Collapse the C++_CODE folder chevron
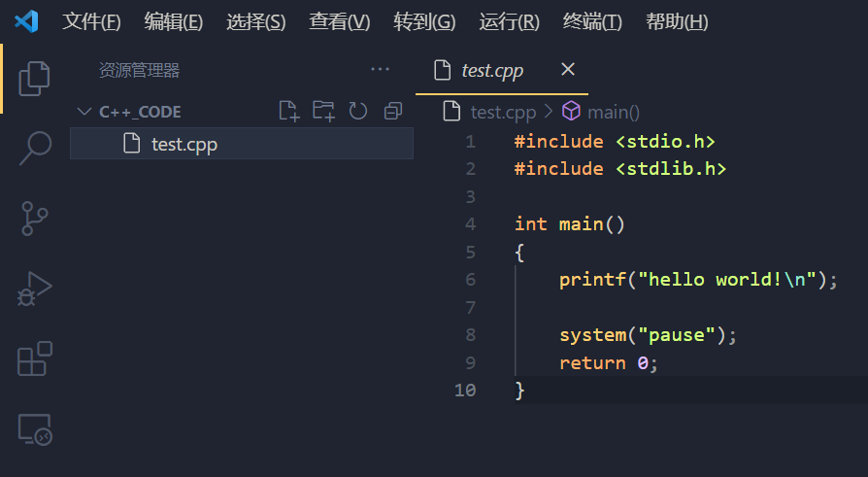The width and height of the screenshot is (868, 477). (84, 112)
